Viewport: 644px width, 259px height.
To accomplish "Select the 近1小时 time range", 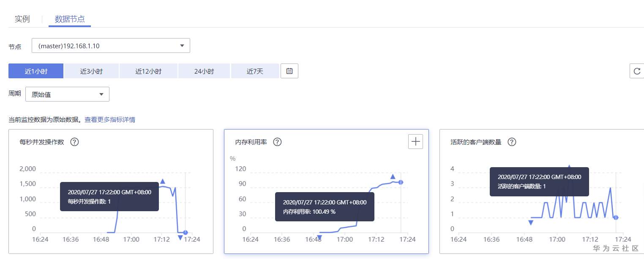I will coord(36,71).
